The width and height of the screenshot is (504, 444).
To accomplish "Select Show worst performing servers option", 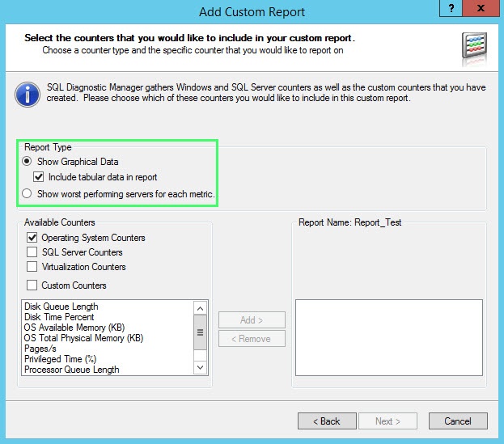I will click(28, 194).
